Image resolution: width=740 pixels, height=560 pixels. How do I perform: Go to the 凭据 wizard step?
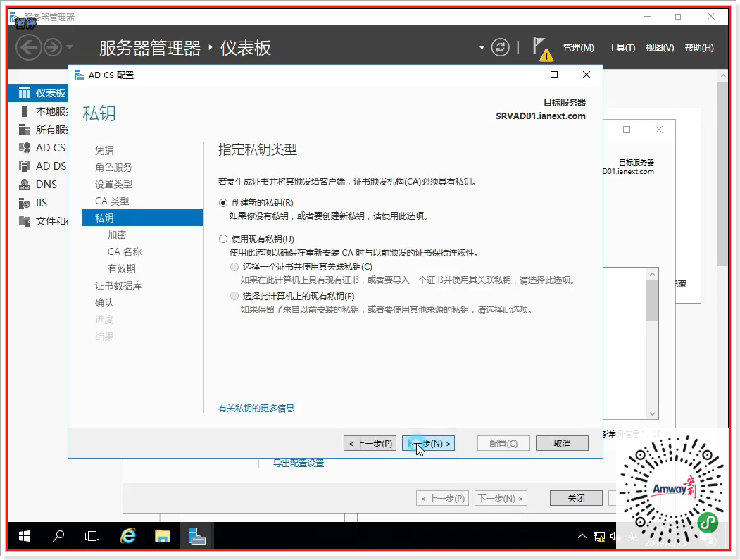point(104,150)
